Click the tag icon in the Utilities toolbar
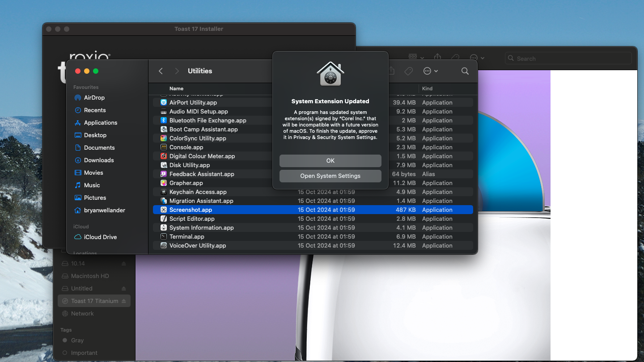The width and height of the screenshot is (644, 362). (408, 71)
